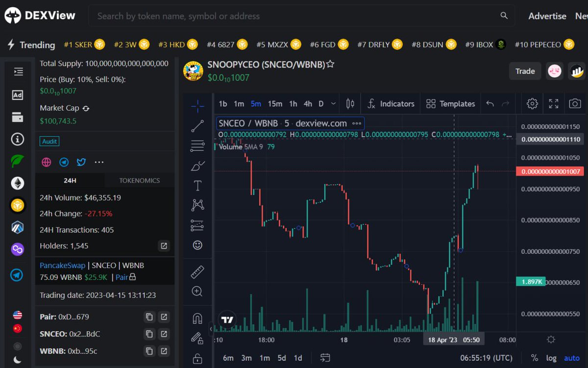Open trending token #1 SKER
Viewport: 588px width, 368px height.
click(84, 45)
